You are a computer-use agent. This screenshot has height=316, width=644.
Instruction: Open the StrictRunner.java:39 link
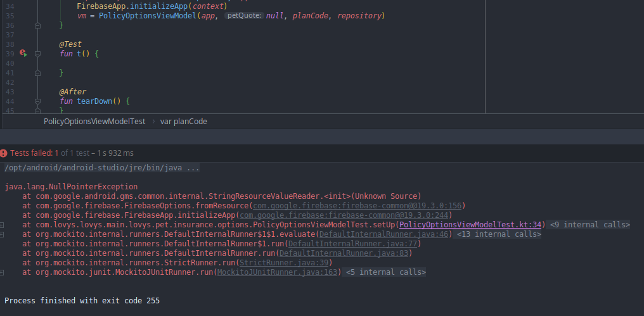point(284,263)
